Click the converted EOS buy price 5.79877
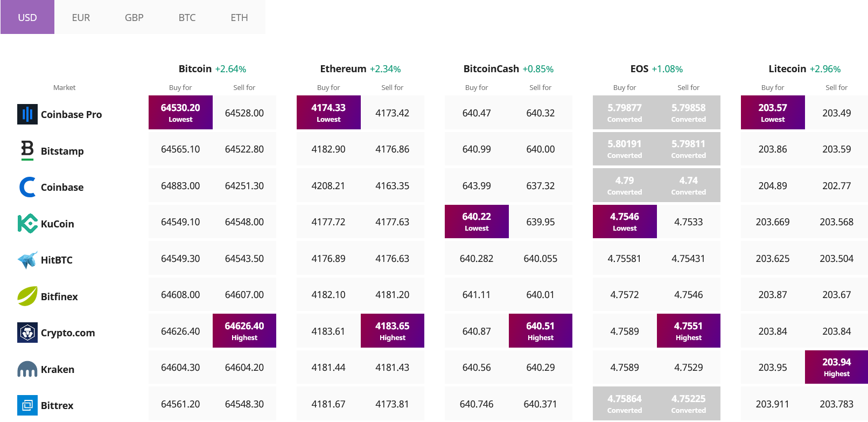 click(625, 113)
